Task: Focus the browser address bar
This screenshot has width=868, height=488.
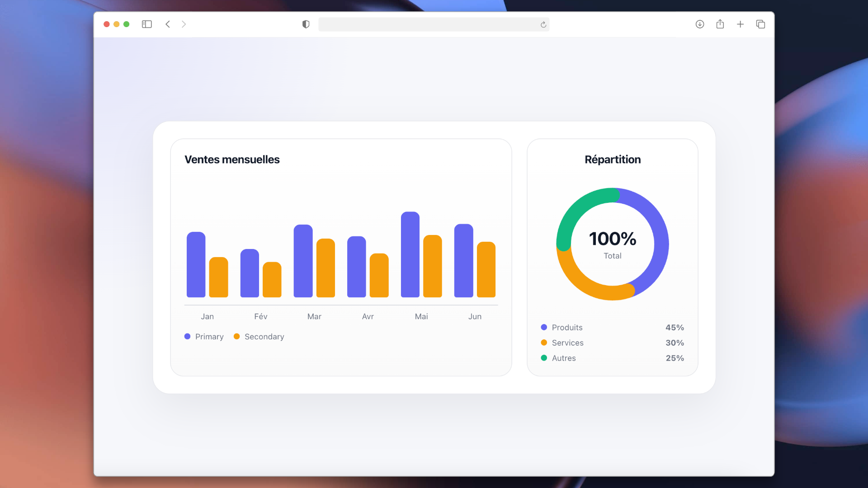Action: 434,24
